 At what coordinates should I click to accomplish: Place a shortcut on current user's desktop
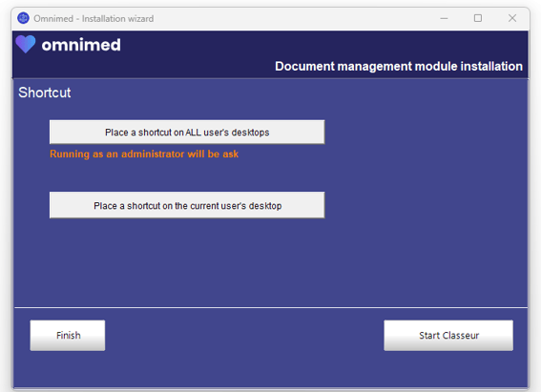pyautogui.click(x=187, y=205)
